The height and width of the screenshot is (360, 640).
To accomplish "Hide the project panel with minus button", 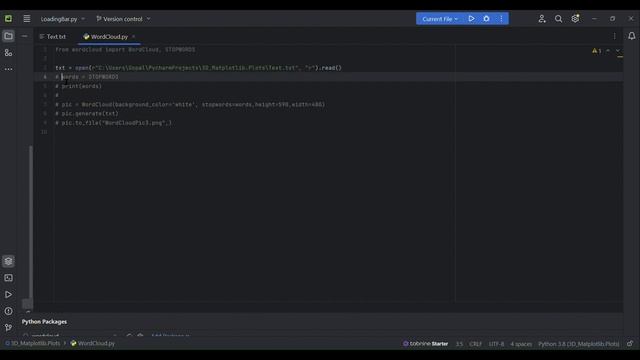I will (24, 36).
